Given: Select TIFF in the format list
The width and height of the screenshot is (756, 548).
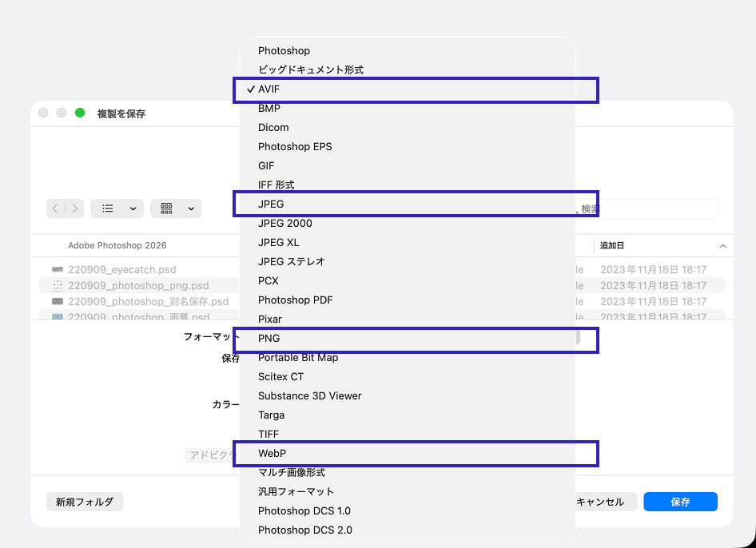Looking at the screenshot, I should (269, 435).
